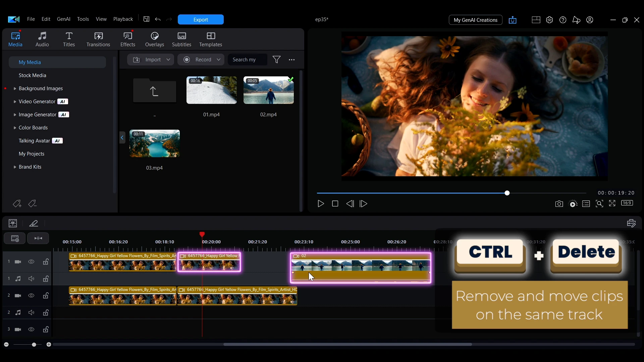Viewport: 644px width, 362px height.
Task: Toggle visibility of video track 3
Action: (x=31, y=329)
